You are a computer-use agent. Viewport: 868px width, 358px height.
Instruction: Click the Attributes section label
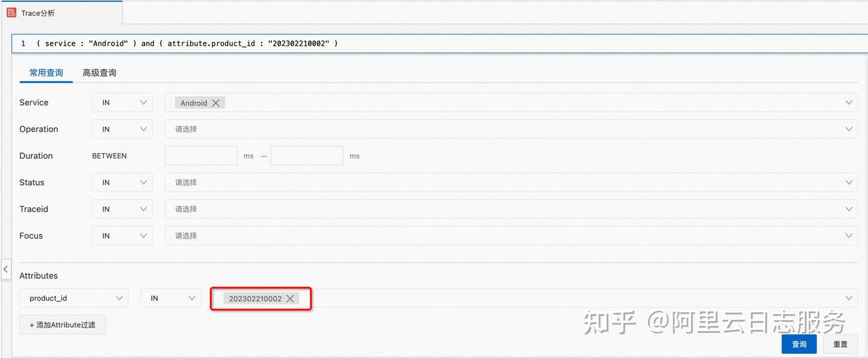[x=39, y=275]
